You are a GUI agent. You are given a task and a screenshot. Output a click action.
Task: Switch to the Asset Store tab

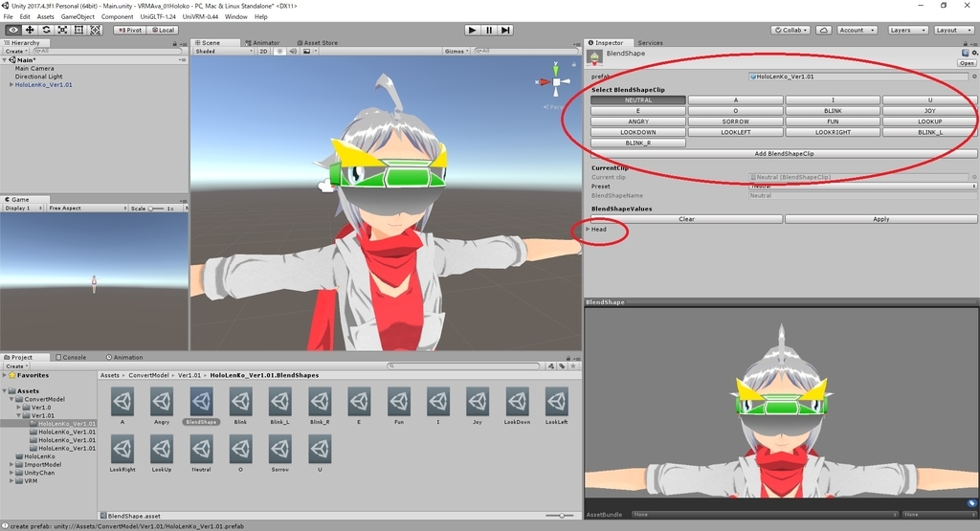tap(317, 42)
